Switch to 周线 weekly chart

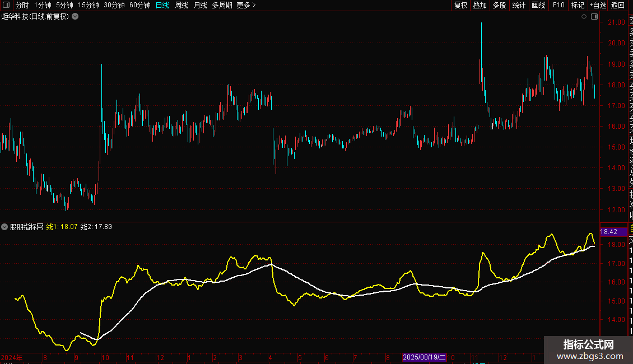pos(181,5)
